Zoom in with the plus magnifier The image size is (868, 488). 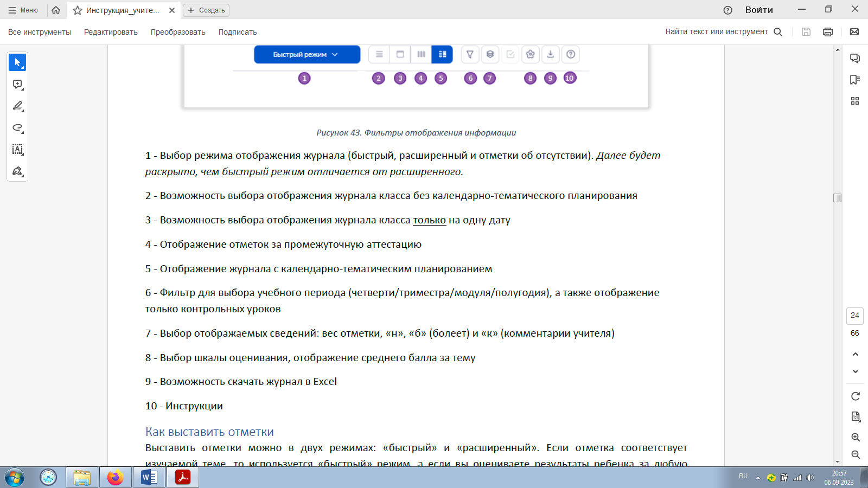(856, 437)
